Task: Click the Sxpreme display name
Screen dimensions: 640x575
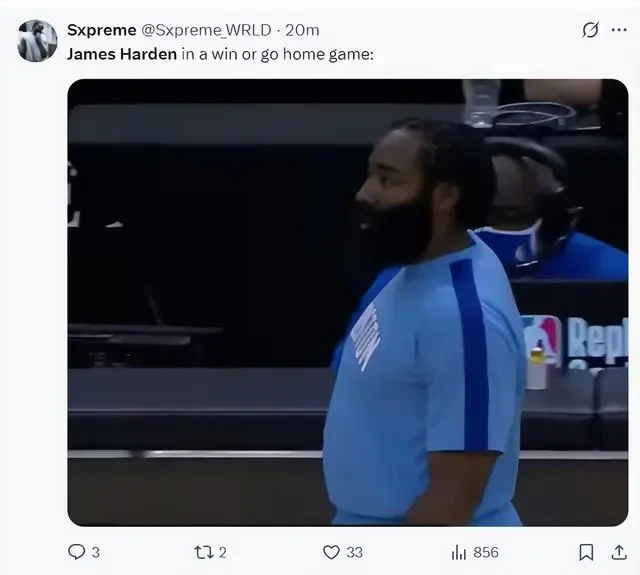Action: [102, 30]
